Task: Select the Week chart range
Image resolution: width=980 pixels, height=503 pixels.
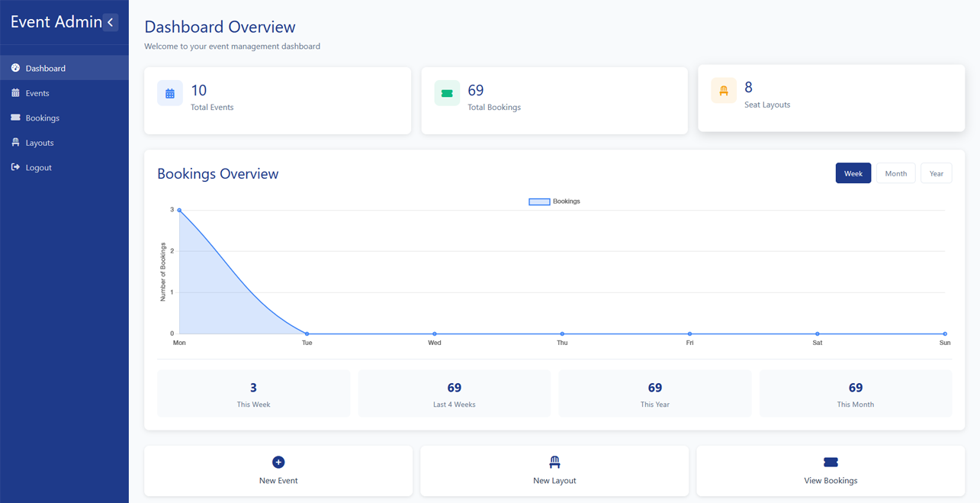Action: 853,173
